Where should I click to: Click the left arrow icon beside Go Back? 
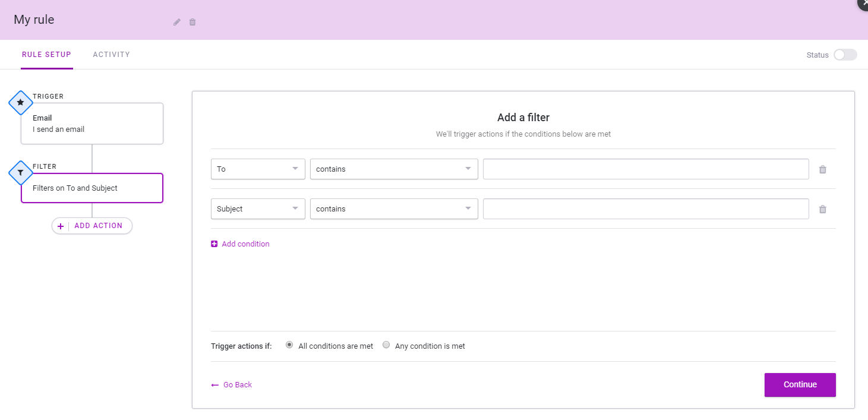coord(215,385)
